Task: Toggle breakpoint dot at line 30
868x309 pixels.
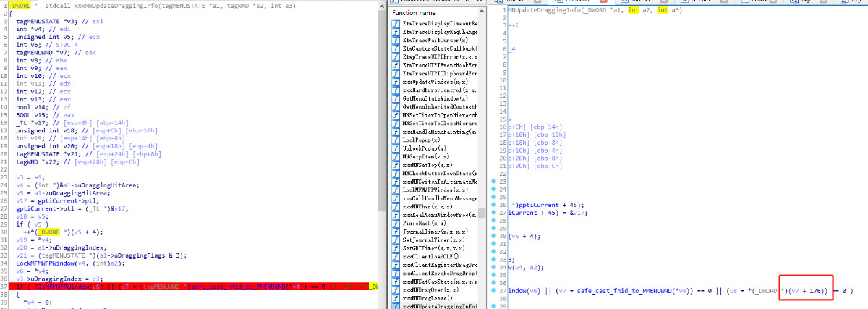Action: tap(493, 236)
